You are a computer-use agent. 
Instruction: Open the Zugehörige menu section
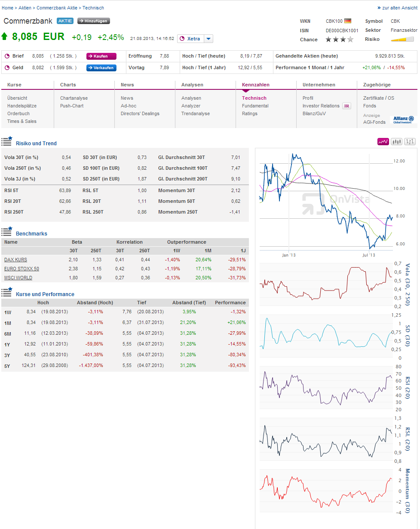coord(377,85)
